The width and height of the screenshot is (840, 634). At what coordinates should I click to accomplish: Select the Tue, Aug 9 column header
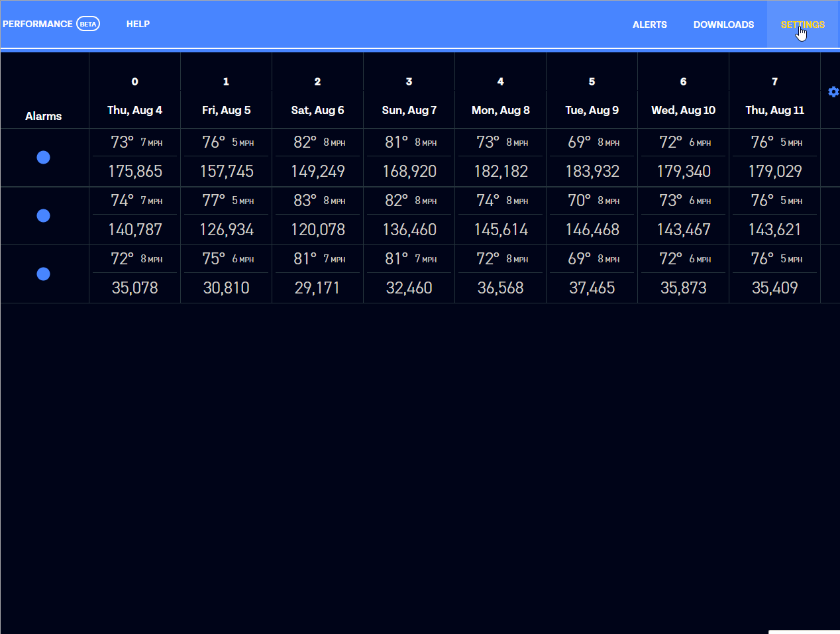pyautogui.click(x=592, y=110)
